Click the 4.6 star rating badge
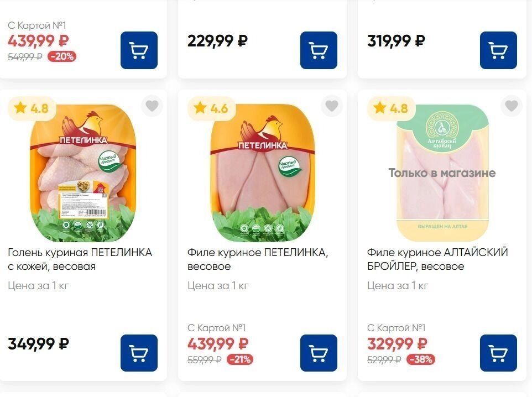 point(211,108)
